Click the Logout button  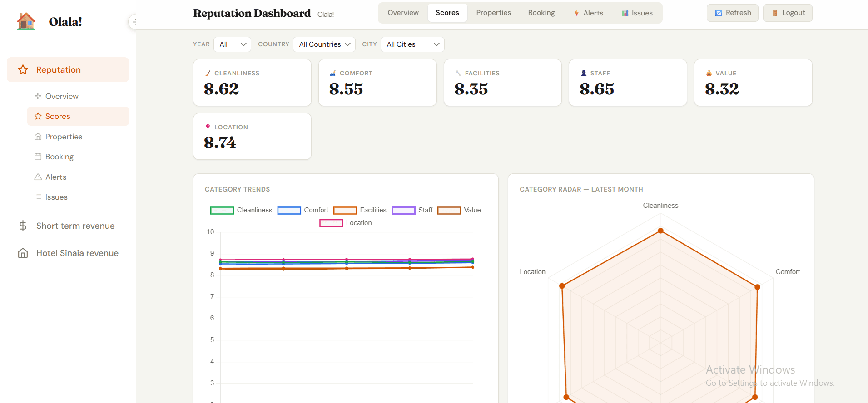click(x=788, y=13)
